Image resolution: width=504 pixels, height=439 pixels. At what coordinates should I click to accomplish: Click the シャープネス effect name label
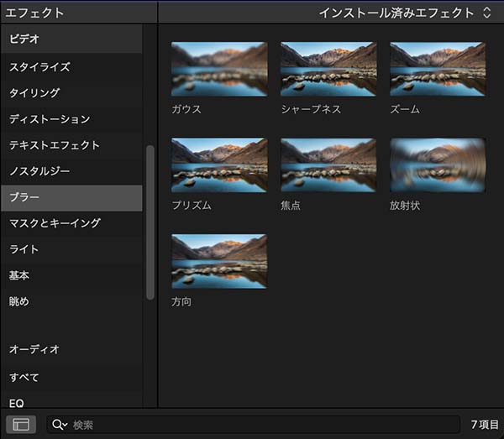coord(311,109)
